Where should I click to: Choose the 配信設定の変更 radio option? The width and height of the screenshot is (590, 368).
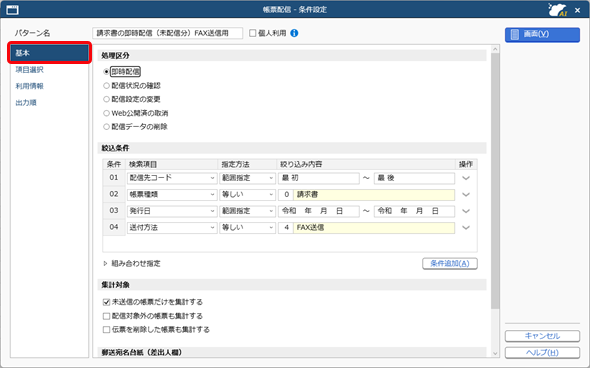pos(106,99)
